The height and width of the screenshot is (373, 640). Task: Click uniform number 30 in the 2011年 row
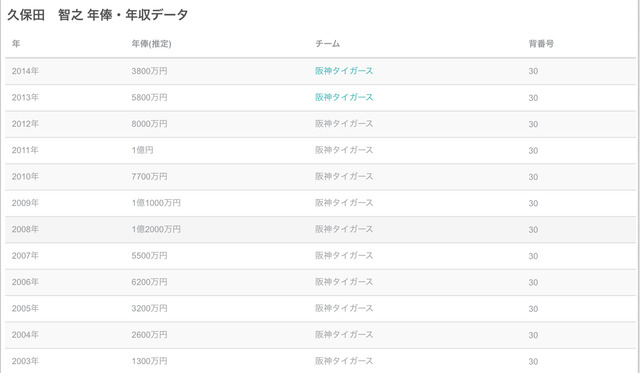(x=533, y=151)
